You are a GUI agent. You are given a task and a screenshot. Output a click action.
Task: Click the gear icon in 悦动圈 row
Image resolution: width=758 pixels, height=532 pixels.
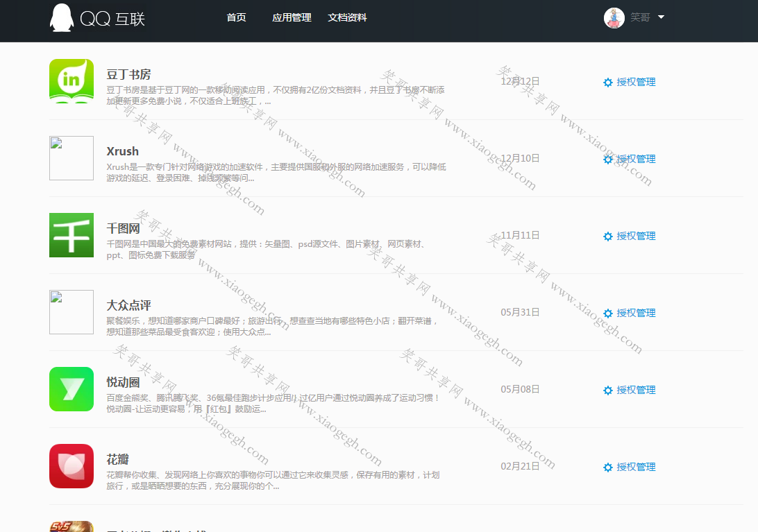[x=608, y=391]
